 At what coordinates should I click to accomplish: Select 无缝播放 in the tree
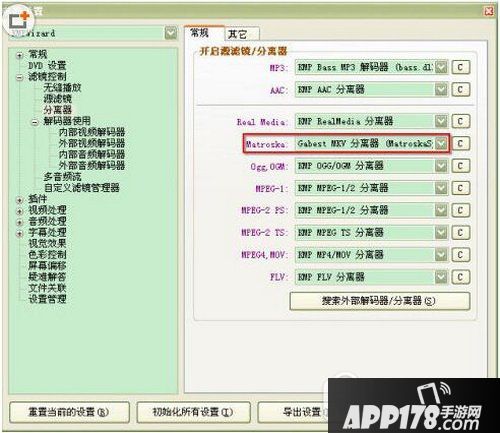pyautogui.click(x=62, y=88)
